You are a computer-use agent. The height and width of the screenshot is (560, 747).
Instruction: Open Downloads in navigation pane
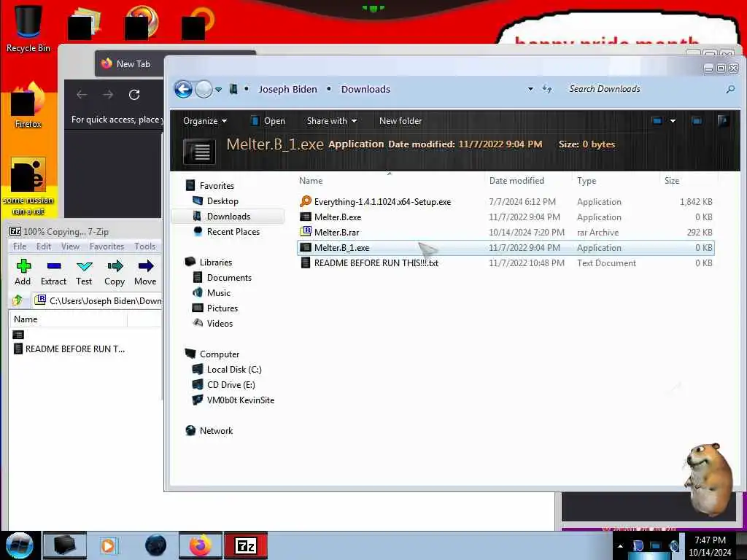[x=228, y=216]
